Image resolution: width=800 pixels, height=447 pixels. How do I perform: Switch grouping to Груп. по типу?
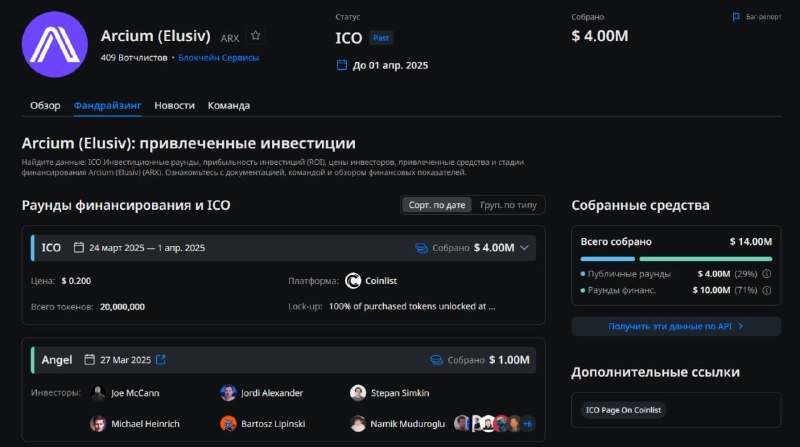[508, 205]
